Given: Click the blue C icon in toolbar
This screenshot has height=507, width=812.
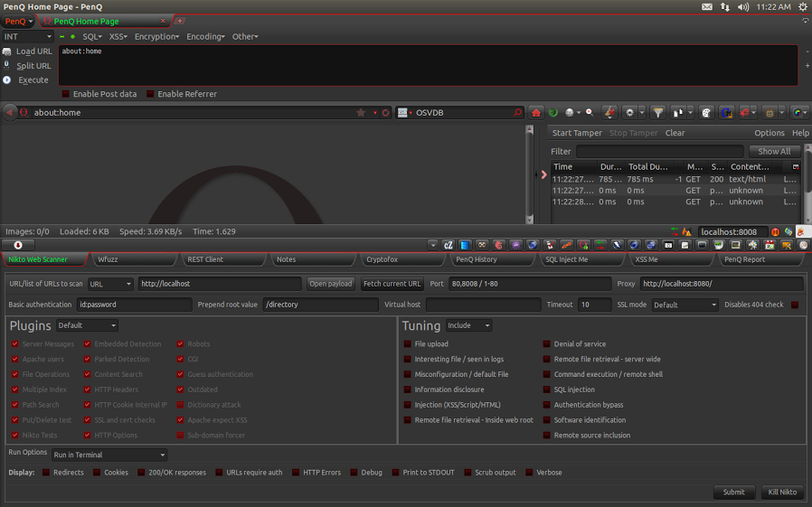Looking at the screenshot, I should point(726,112).
